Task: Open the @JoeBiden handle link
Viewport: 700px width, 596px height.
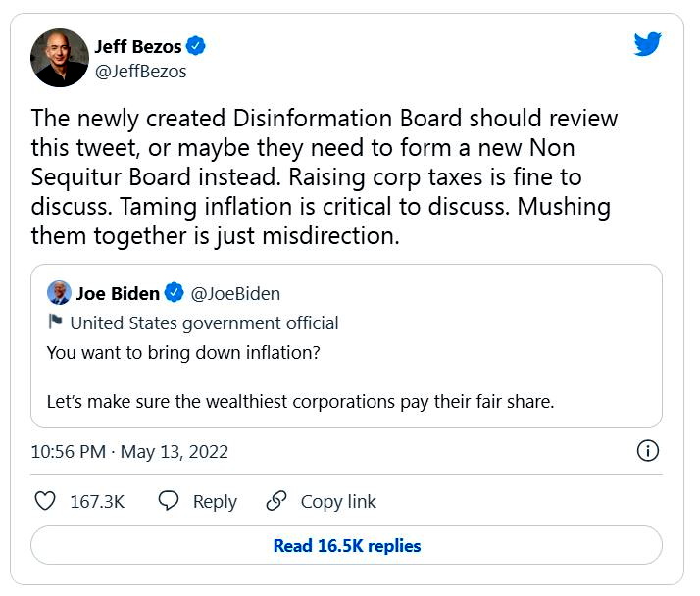Action: 235,294
